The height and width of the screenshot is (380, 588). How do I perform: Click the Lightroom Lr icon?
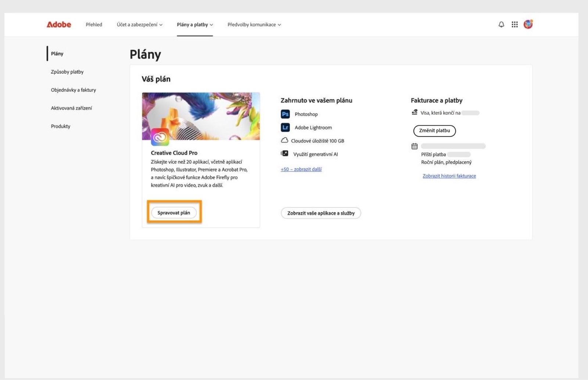click(285, 127)
